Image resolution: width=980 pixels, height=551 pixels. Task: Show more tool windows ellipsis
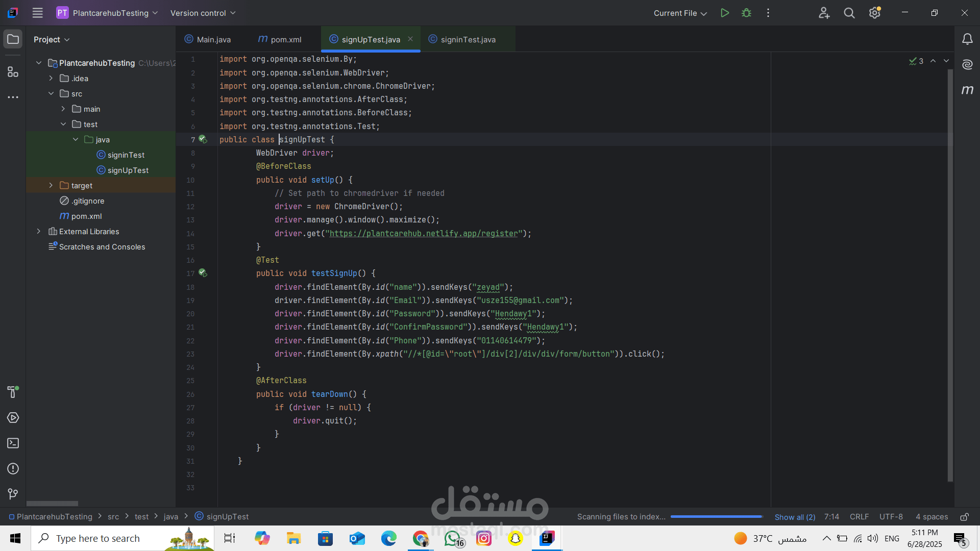point(13,97)
